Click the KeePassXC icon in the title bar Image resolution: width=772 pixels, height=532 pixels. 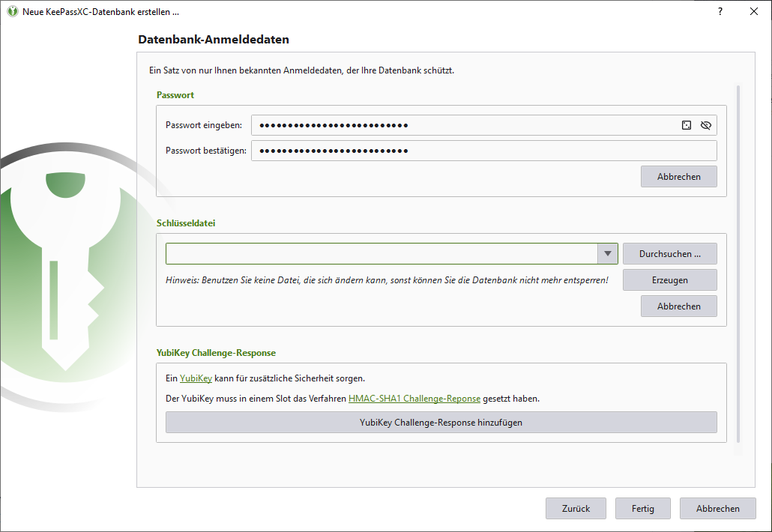click(10, 11)
